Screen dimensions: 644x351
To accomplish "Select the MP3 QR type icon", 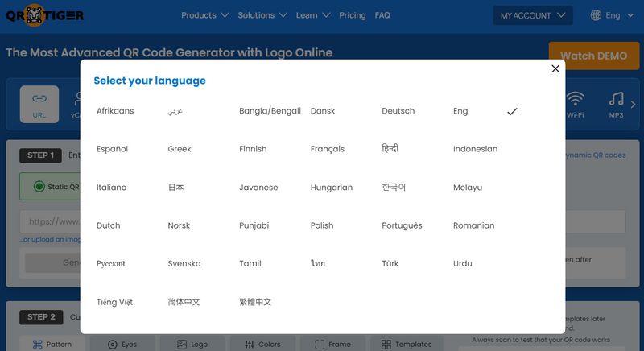I will [x=616, y=105].
